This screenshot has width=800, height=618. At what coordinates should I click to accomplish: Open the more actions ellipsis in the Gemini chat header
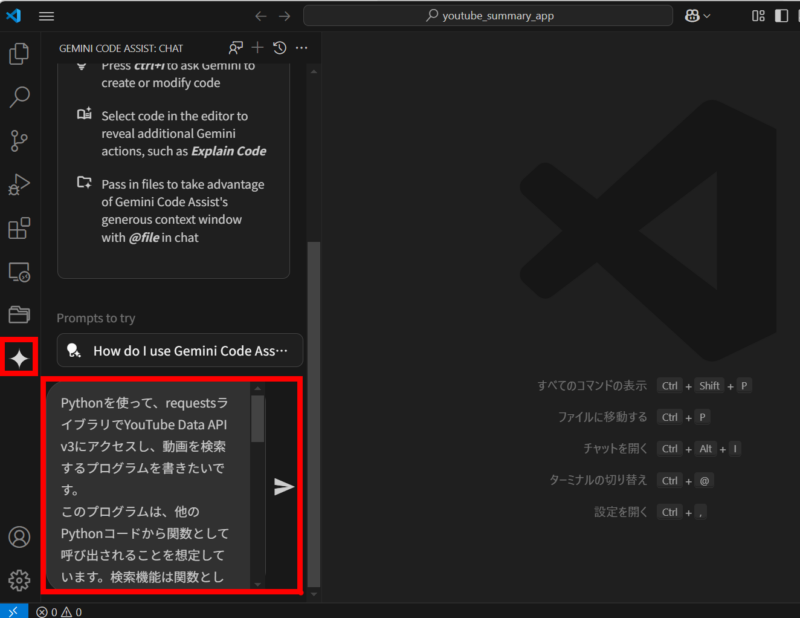(302, 48)
